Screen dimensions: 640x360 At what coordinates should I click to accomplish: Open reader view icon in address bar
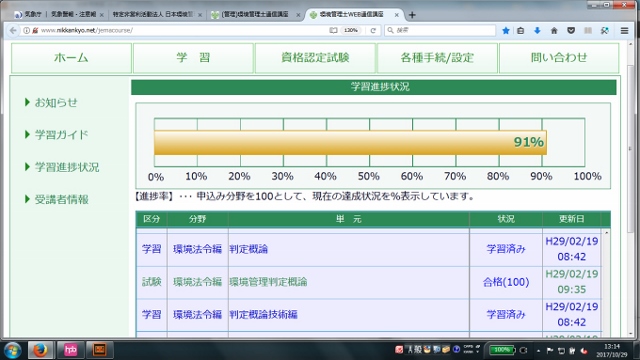[x=333, y=31]
